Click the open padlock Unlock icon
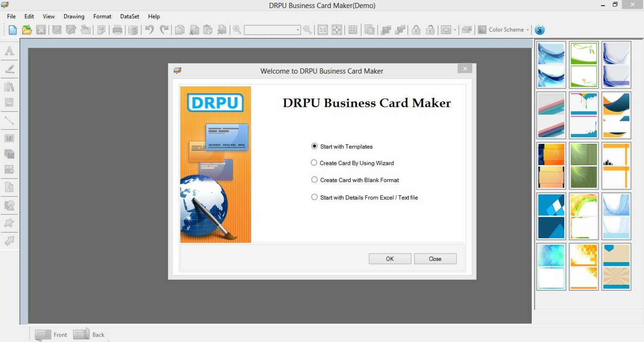 pos(430,30)
